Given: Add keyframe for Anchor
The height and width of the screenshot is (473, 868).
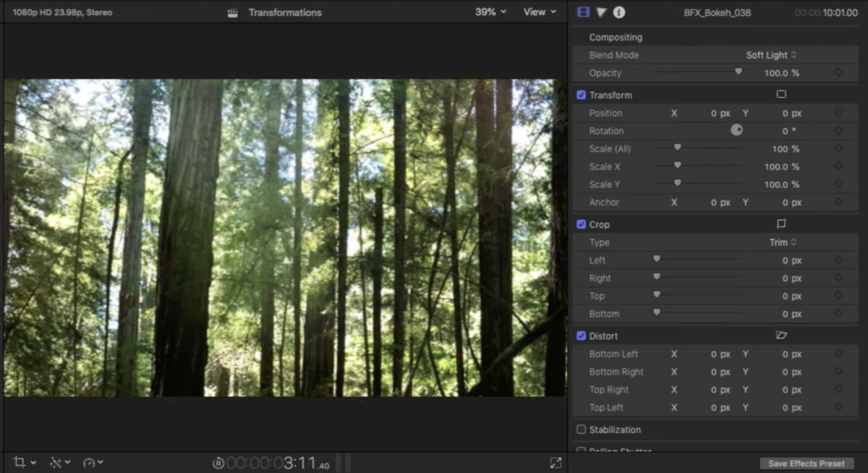Looking at the screenshot, I should coord(838,203).
